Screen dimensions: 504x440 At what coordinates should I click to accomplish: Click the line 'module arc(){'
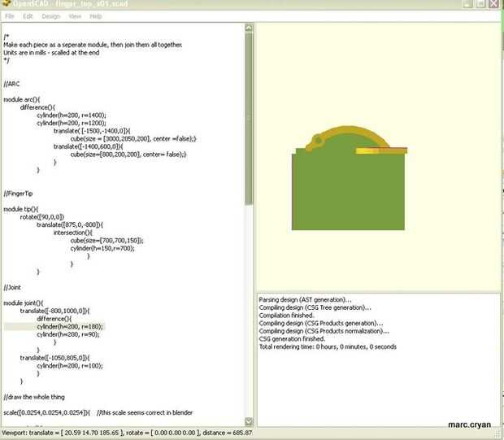point(21,99)
